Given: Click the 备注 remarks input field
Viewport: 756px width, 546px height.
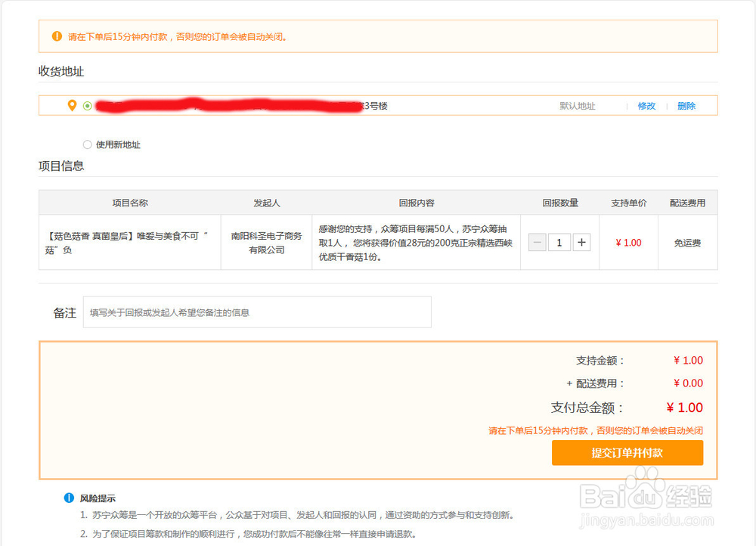Looking at the screenshot, I should coord(257,312).
